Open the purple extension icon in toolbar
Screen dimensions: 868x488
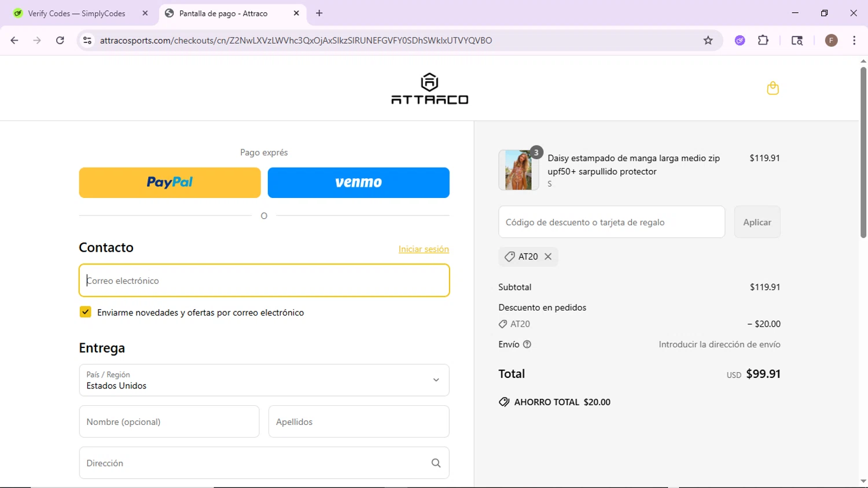740,41
